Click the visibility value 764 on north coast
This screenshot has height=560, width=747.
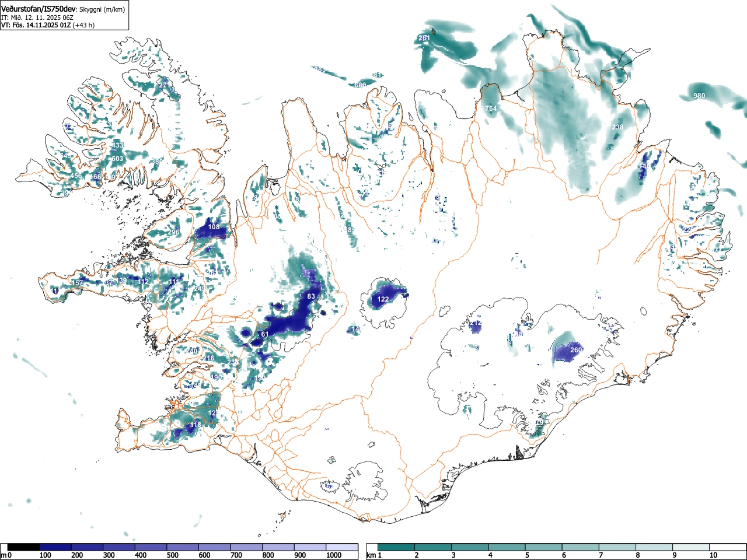(x=491, y=108)
